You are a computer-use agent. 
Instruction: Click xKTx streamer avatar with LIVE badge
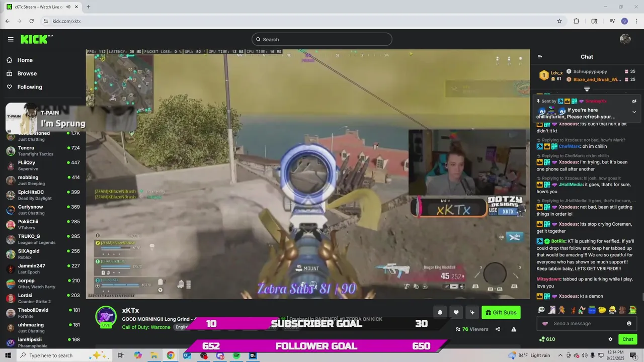click(106, 317)
